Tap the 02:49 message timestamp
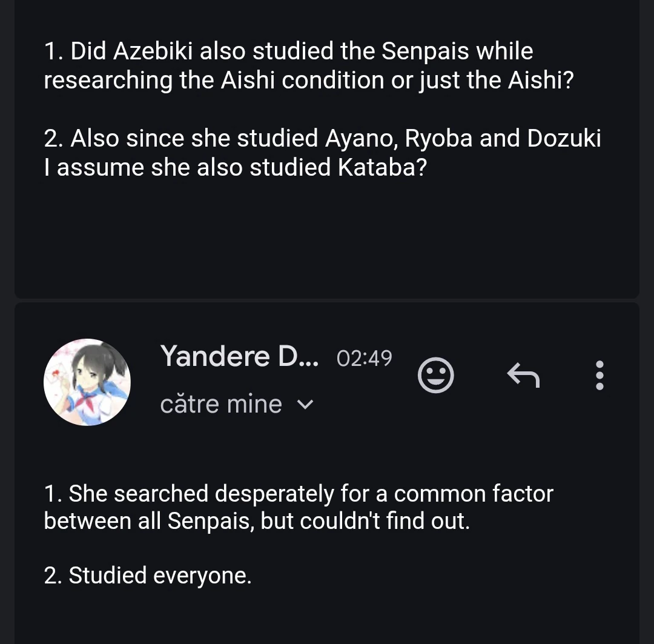The image size is (654, 644). [x=364, y=358]
